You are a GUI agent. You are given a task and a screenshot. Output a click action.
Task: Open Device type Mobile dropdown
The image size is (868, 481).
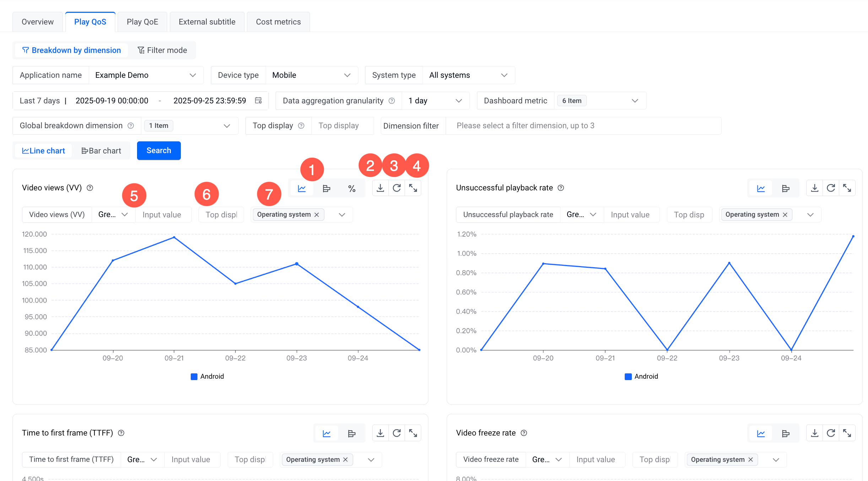pos(311,75)
